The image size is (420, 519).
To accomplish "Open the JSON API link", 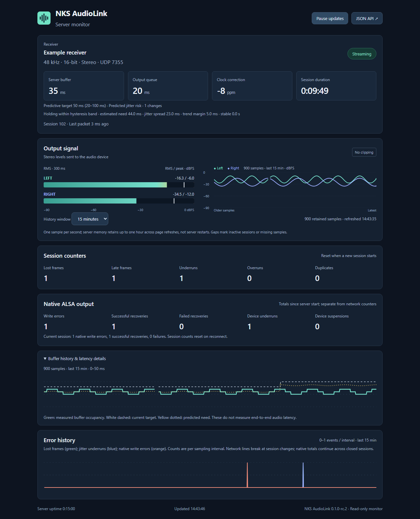I will click(x=367, y=18).
